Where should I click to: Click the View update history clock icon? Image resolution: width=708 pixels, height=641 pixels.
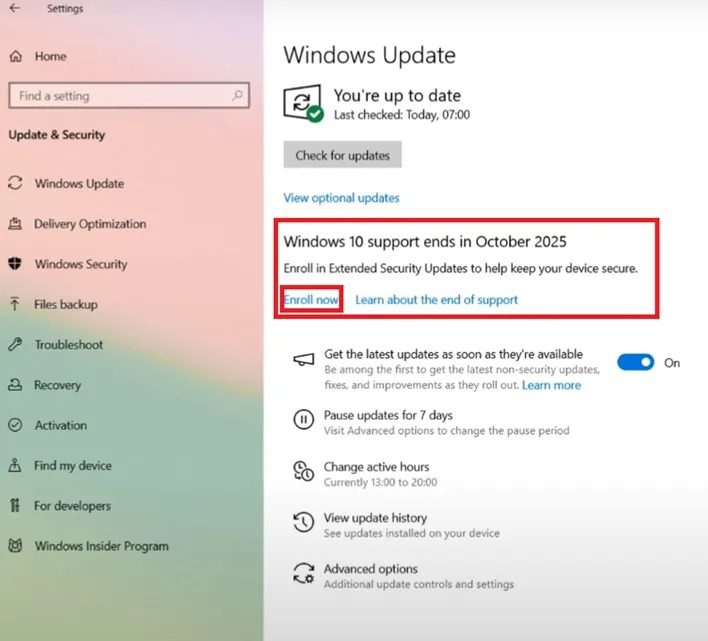303,522
